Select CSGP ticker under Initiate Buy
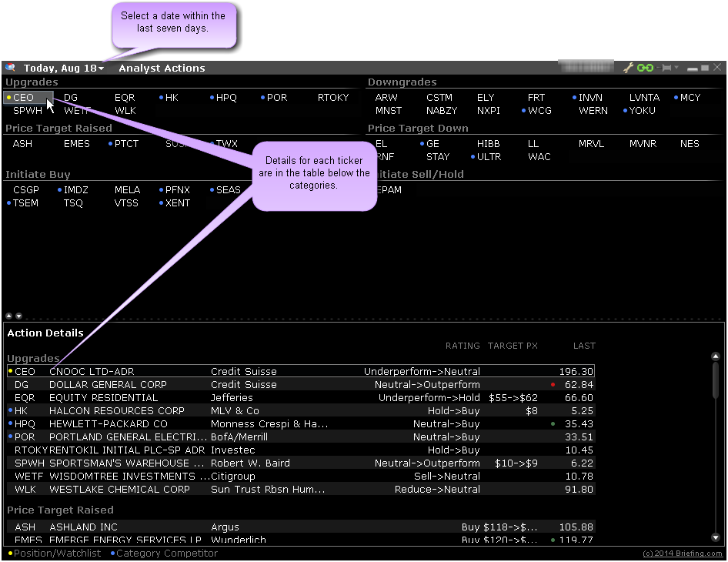 [26, 190]
